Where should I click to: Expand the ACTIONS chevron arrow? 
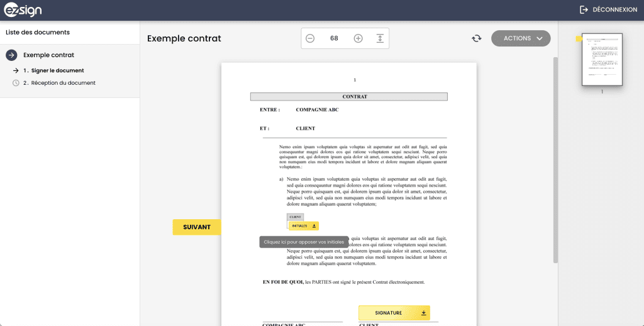tap(539, 38)
